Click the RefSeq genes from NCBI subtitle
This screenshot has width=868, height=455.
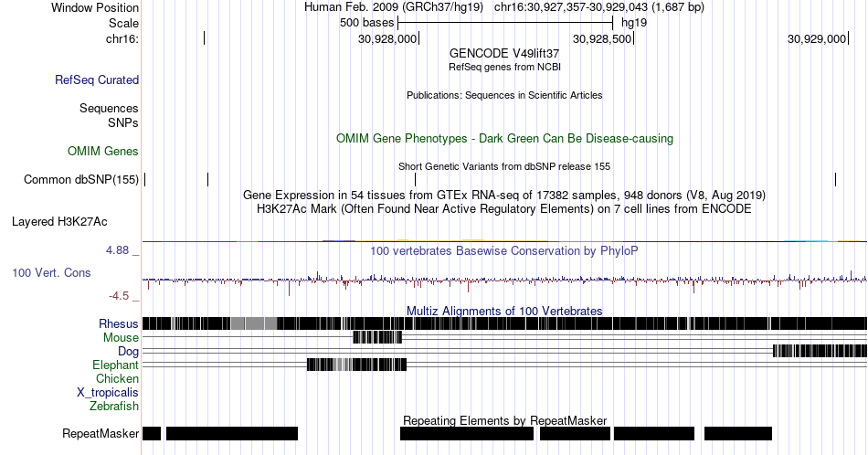coord(504,67)
